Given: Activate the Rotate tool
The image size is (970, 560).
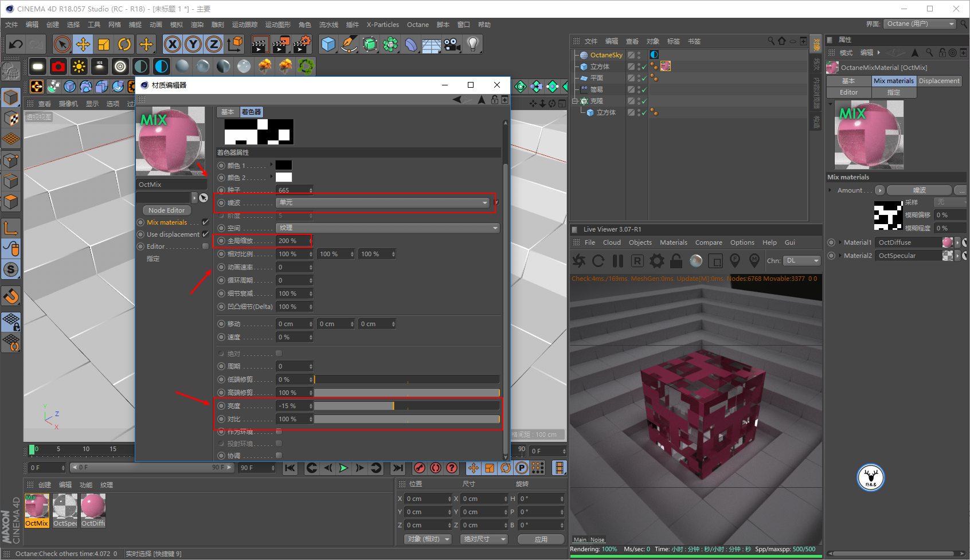Looking at the screenshot, I should pyautogui.click(x=124, y=44).
